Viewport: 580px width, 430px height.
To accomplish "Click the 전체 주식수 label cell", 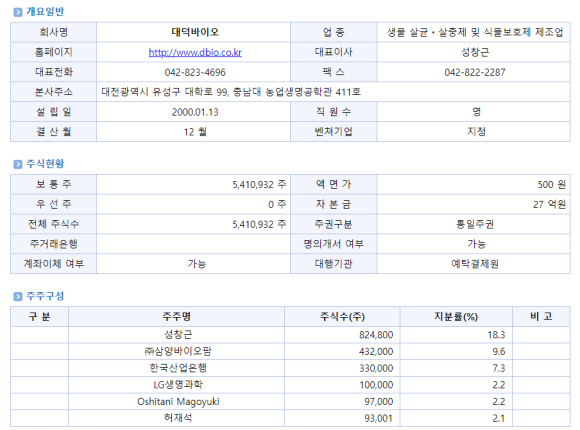I will pyautogui.click(x=54, y=224).
